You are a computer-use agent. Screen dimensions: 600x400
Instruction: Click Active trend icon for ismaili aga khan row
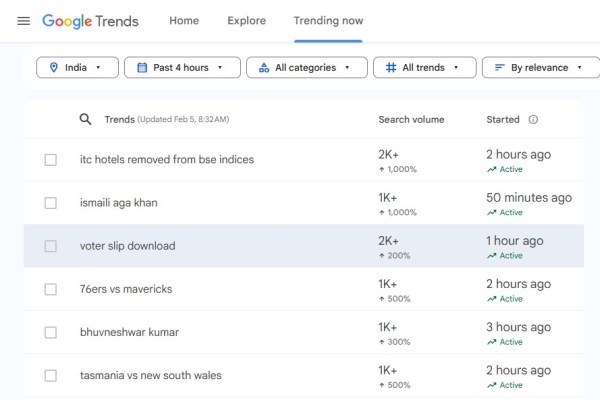491,212
